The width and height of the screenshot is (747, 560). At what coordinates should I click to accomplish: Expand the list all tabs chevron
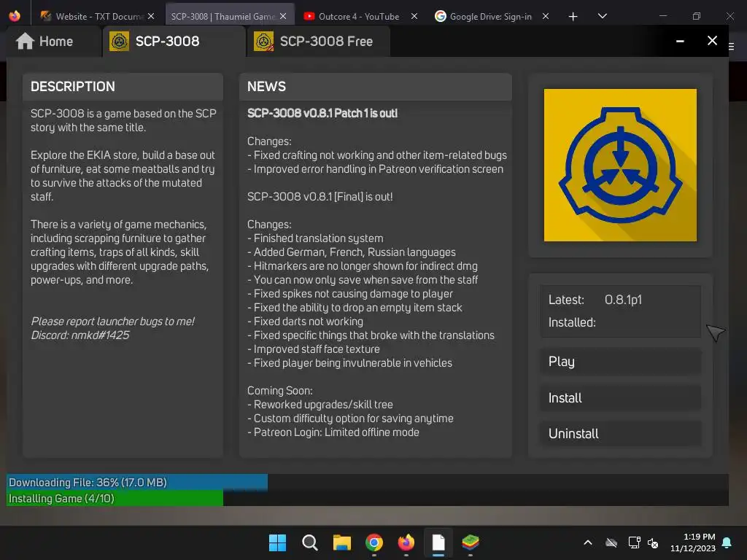tap(602, 16)
